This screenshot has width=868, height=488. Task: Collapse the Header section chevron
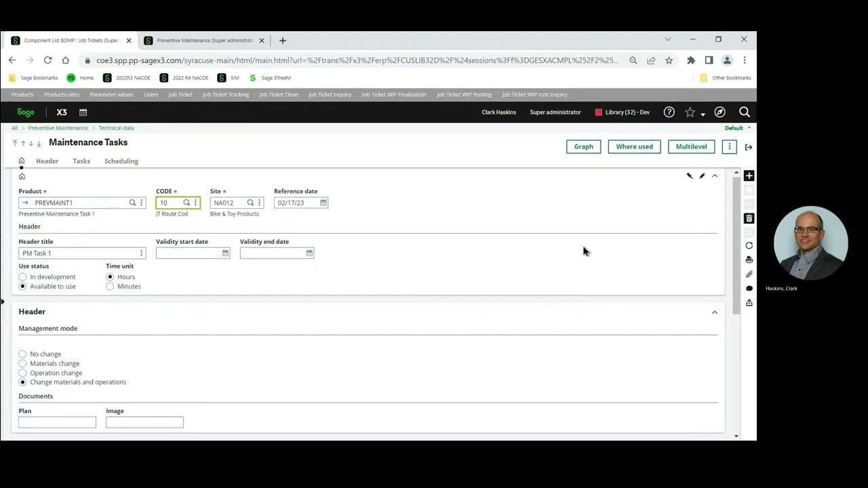click(714, 312)
